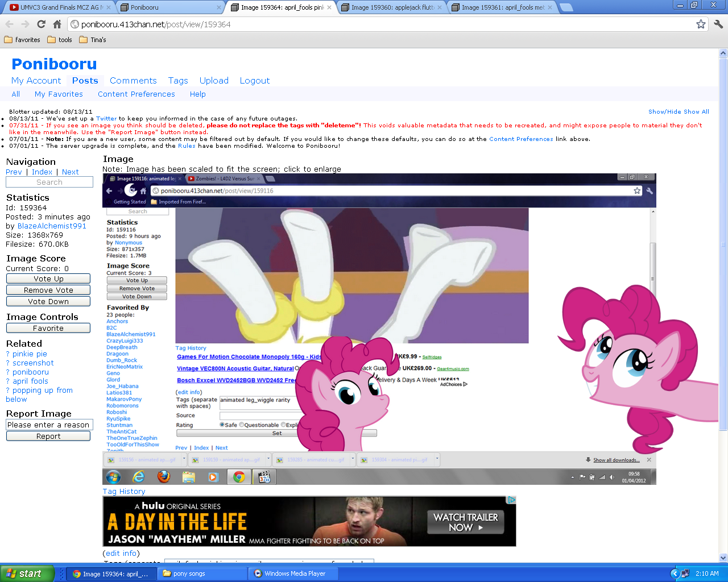Switch to the Image 159361 tab
Viewport: 728px width, 582px height.
[500, 7]
